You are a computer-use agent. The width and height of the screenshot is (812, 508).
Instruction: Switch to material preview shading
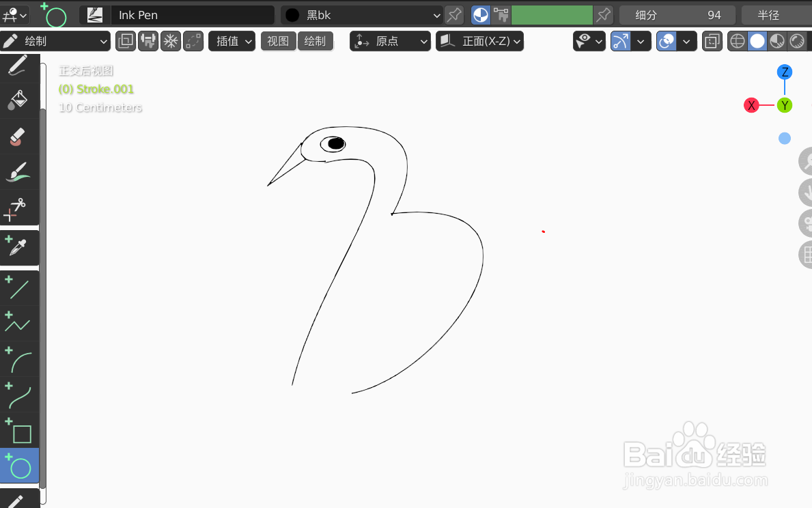777,41
